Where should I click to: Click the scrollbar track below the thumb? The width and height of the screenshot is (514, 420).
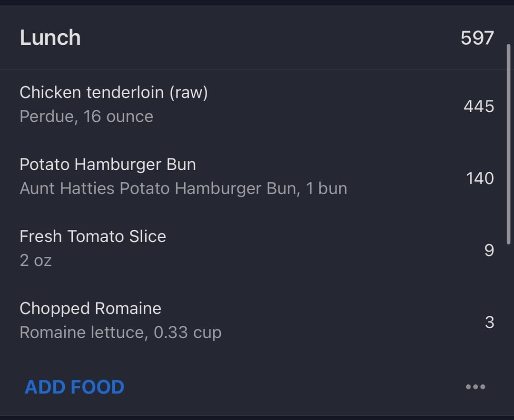(509, 328)
